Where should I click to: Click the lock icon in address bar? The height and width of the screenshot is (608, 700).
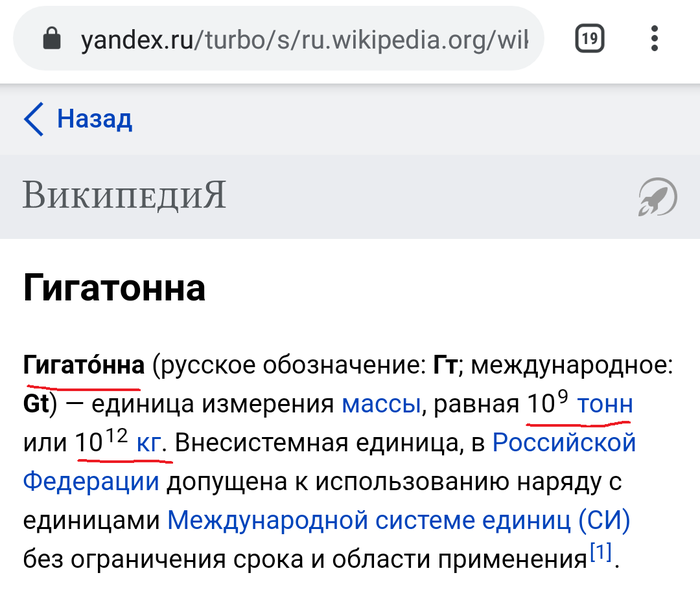point(49,40)
